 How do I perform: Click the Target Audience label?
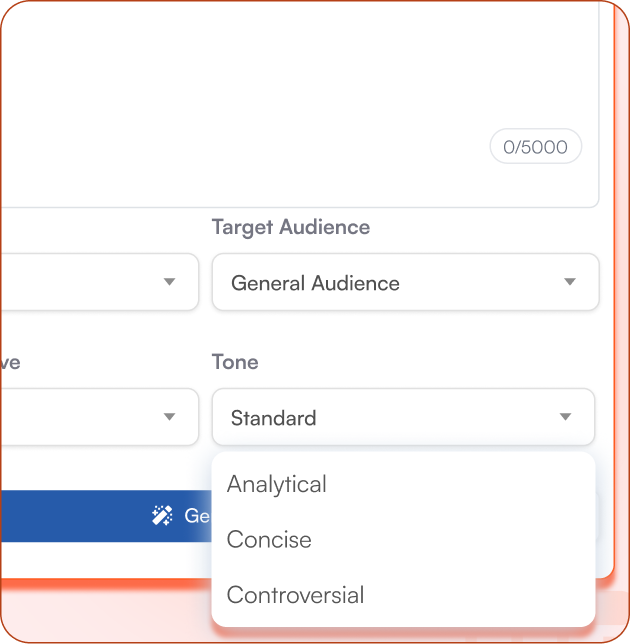click(290, 227)
